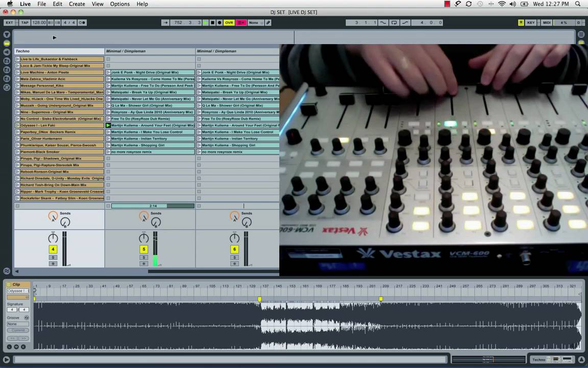Open the Options menu
The image size is (588, 368).
(119, 4)
